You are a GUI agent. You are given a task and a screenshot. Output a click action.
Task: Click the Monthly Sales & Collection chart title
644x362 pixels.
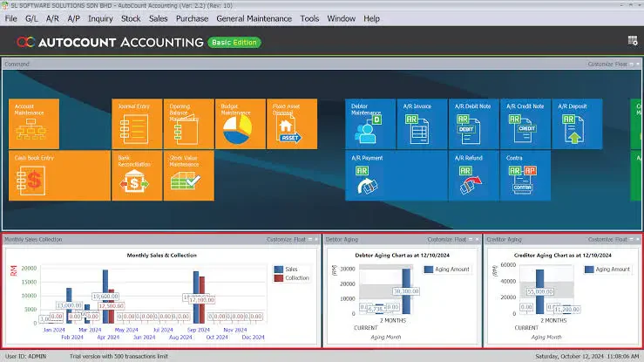click(162, 256)
